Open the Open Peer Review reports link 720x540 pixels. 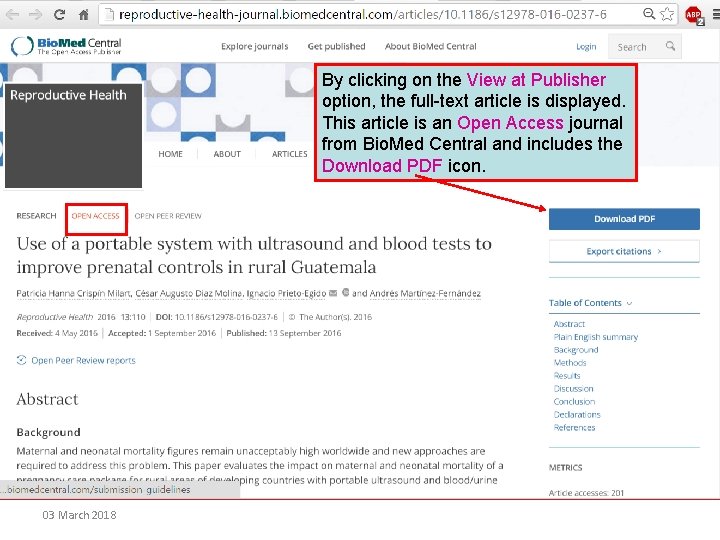point(83,360)
